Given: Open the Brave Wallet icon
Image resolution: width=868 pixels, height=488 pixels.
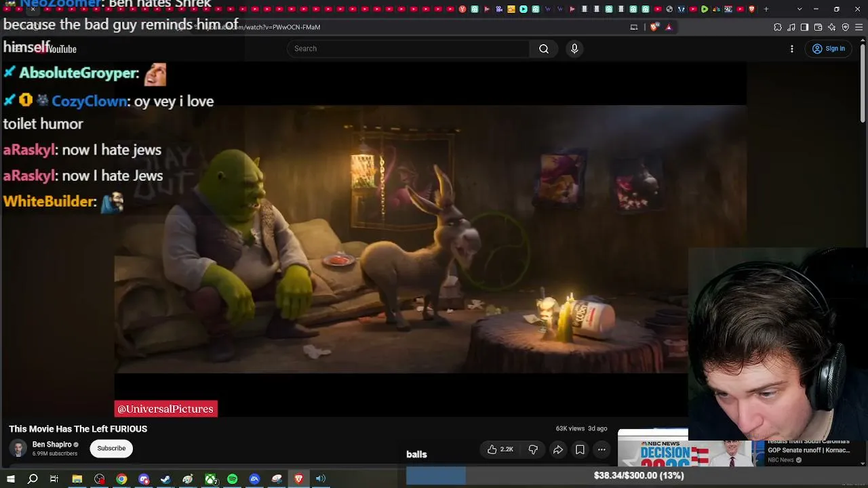Looking at the screenshot, I should [818, 27].
